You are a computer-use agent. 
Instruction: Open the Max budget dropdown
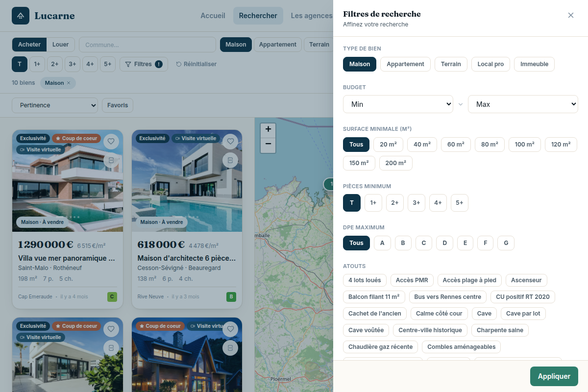523,104
